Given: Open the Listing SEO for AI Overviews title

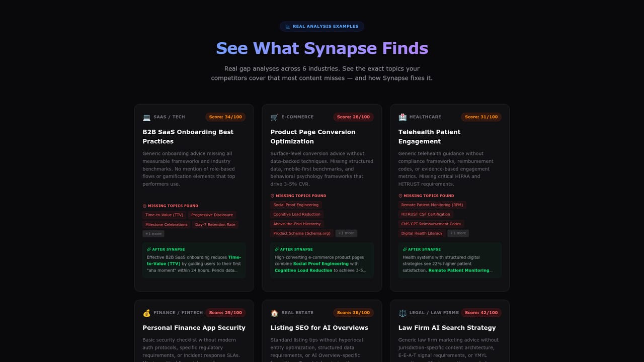Looking at the screenshot, I should (319, 328).
